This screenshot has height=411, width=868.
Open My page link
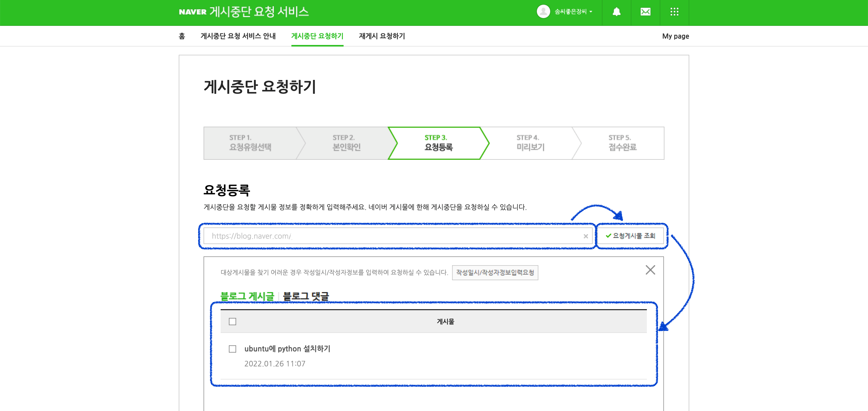coord(675,36)
